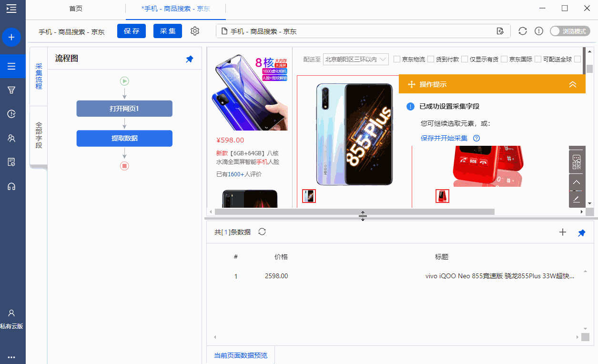Click the red stop node in flowchart
This screenshot has width=598, height=364.
[124, 166]
